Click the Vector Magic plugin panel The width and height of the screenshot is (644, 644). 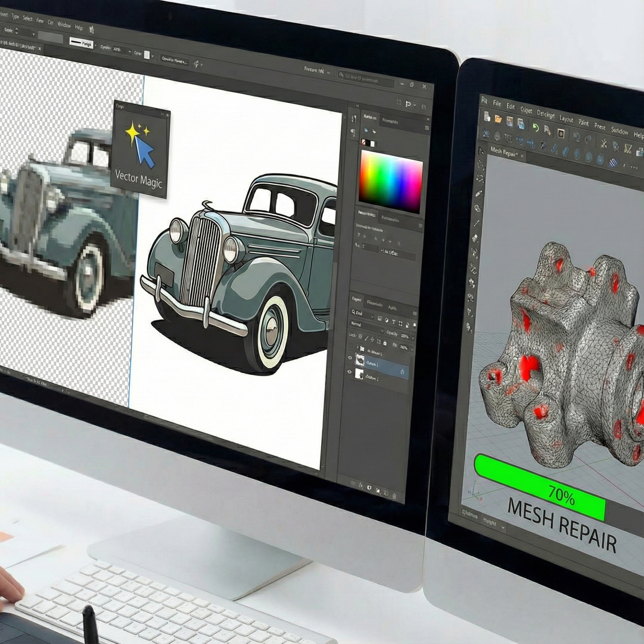click(x=140, y=150)
